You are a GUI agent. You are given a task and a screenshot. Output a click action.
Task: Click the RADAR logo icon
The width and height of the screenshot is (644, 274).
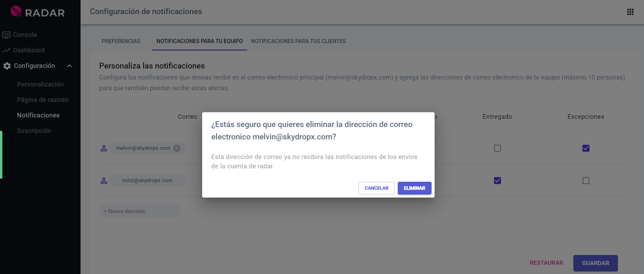(16, 11)
